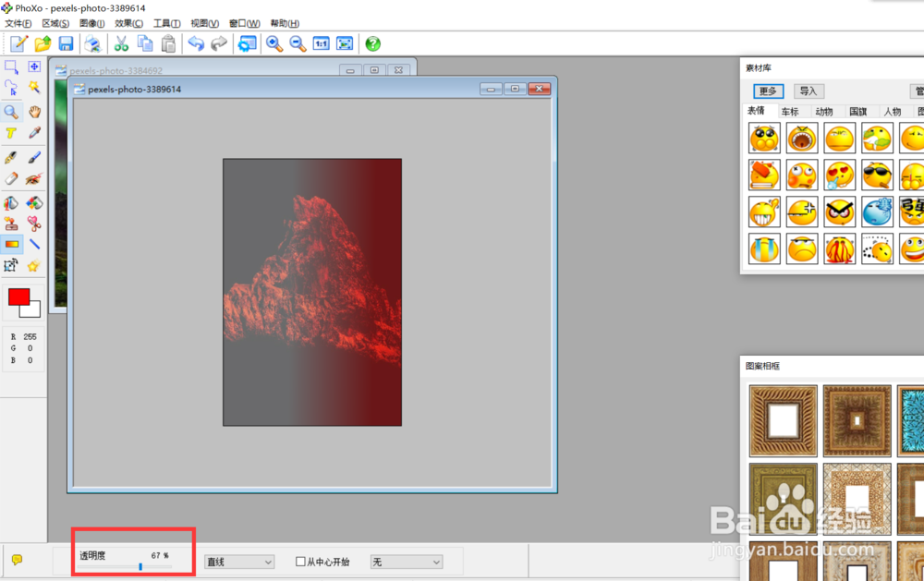Select the paint bucket fill tool

click(11, 203)
